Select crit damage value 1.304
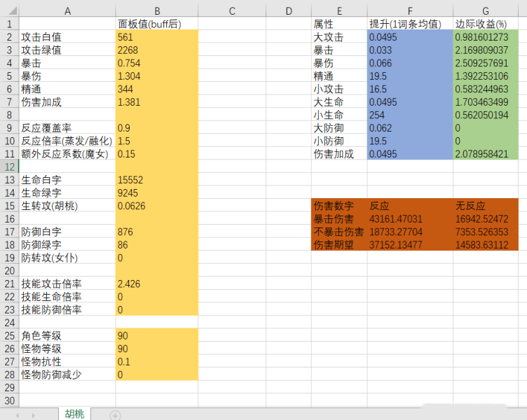This screenshot has height=420, width=527. [157, 76]
